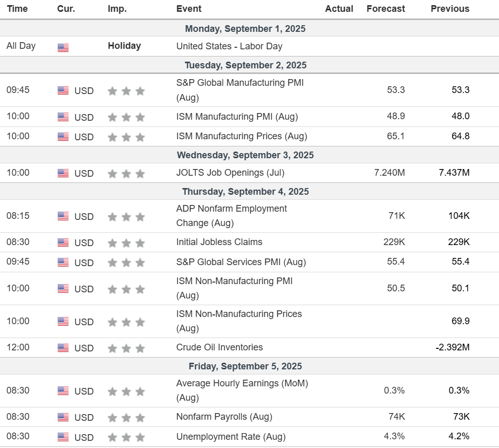Select the Wednesday, September 3, 2025 heading
Viewport: 499px width, 448px height.
245,155
